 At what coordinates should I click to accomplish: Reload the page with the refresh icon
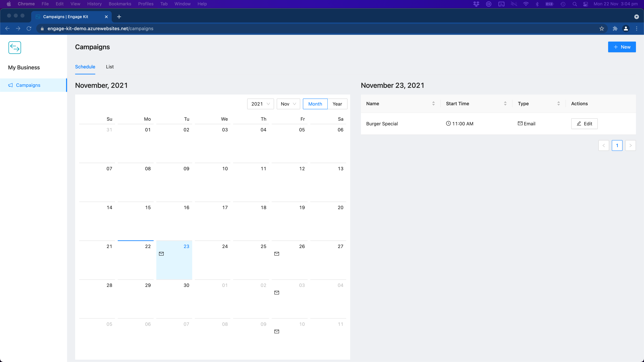click(29, 28)
